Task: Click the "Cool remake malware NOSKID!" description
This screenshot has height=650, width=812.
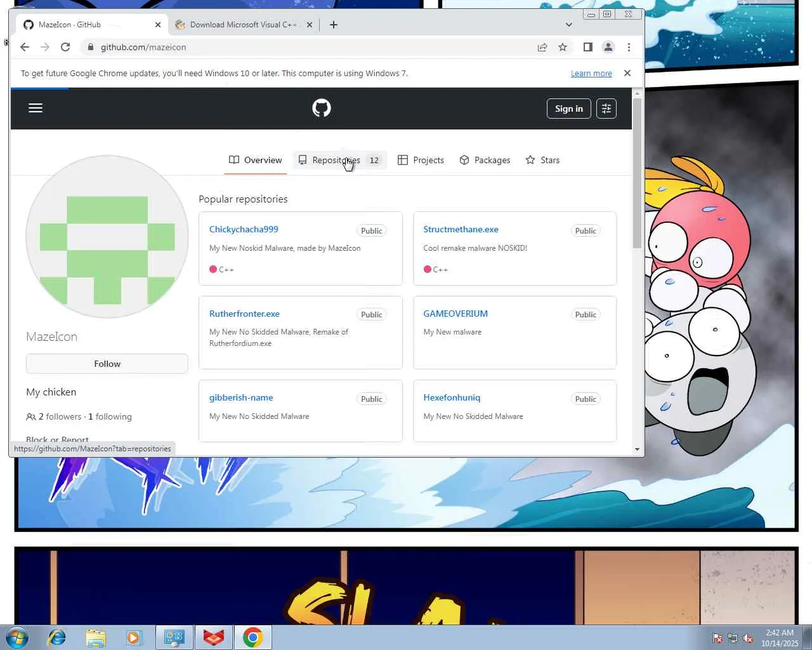Action: pyautogui.click(x=475, y=248)
